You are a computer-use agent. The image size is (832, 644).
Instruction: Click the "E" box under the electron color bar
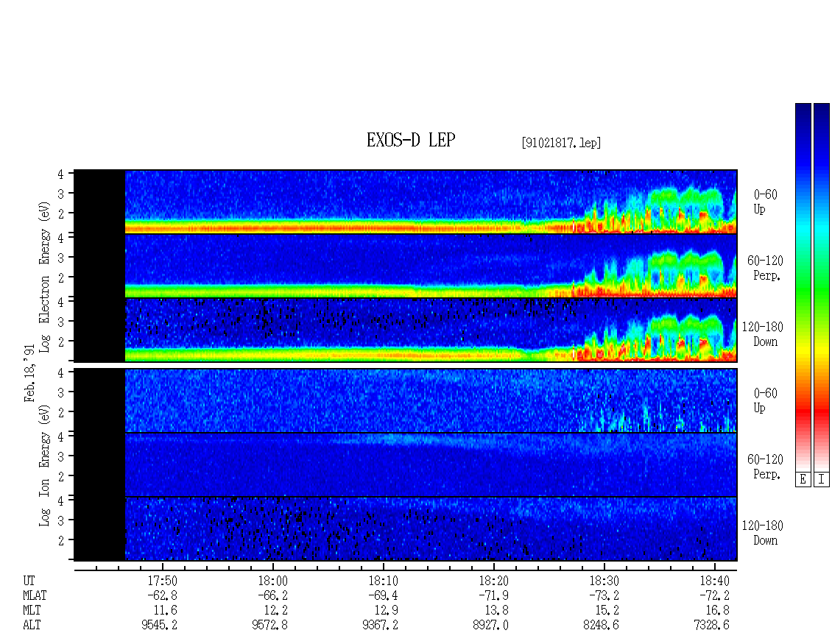[x=803, y=479]
